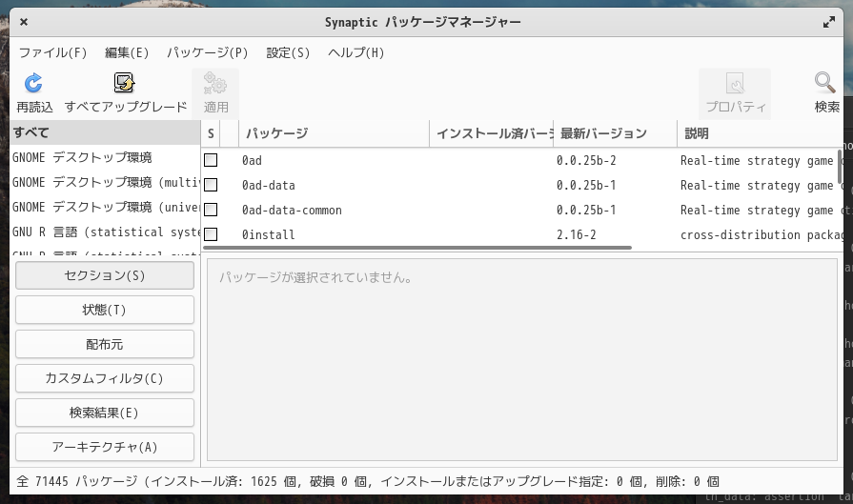Sort by the 最新バージョン column header
This screenshot has height=504, width=853.
[x=616, y=133]
